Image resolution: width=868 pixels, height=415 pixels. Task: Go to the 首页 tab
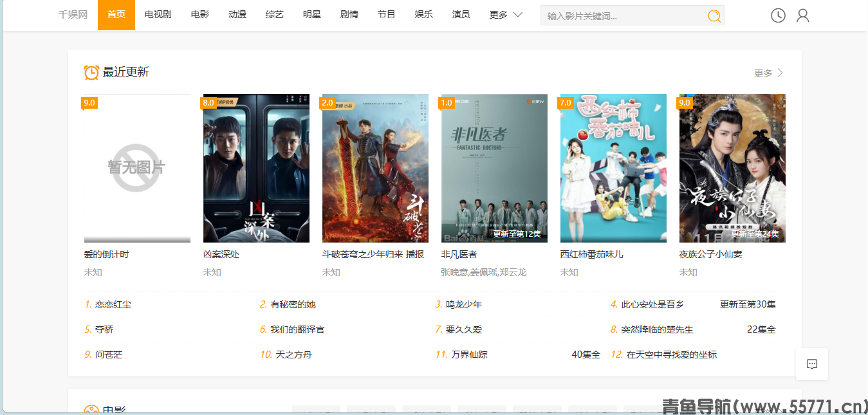[x=116, y=15]
